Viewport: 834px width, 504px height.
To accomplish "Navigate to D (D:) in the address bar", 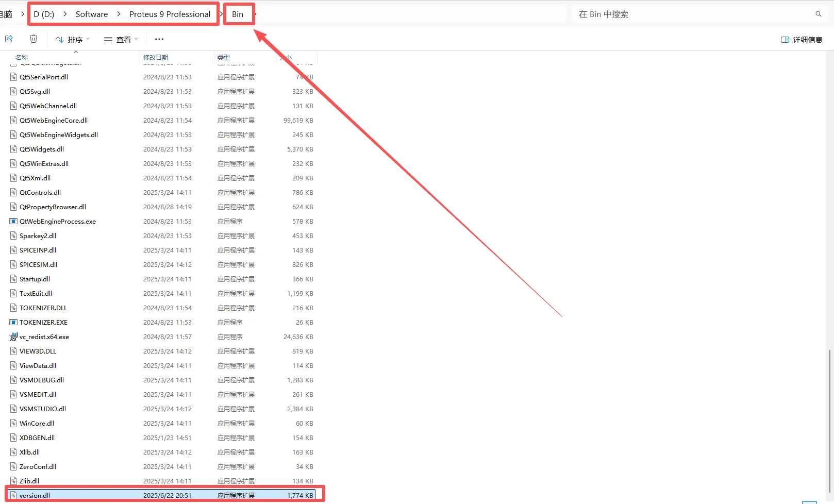I will [44, 14].
